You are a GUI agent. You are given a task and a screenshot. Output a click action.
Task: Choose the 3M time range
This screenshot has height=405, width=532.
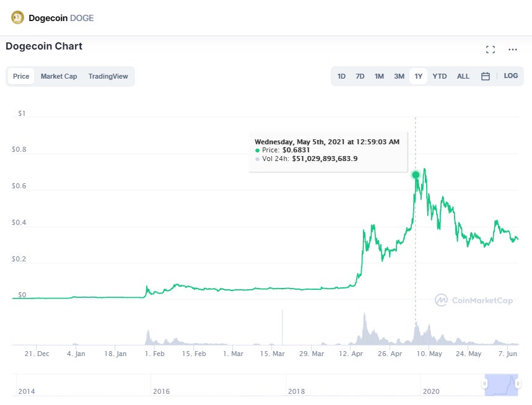399,76
